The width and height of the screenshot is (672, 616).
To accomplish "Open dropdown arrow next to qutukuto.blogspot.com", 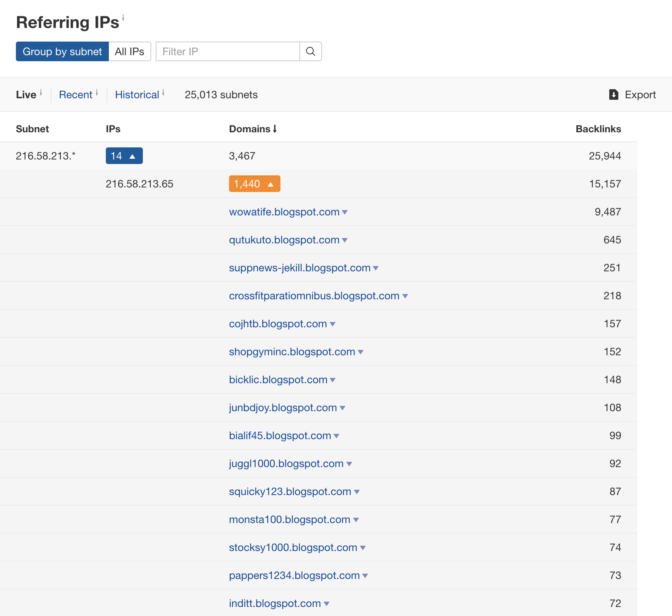I will [345, 240].
